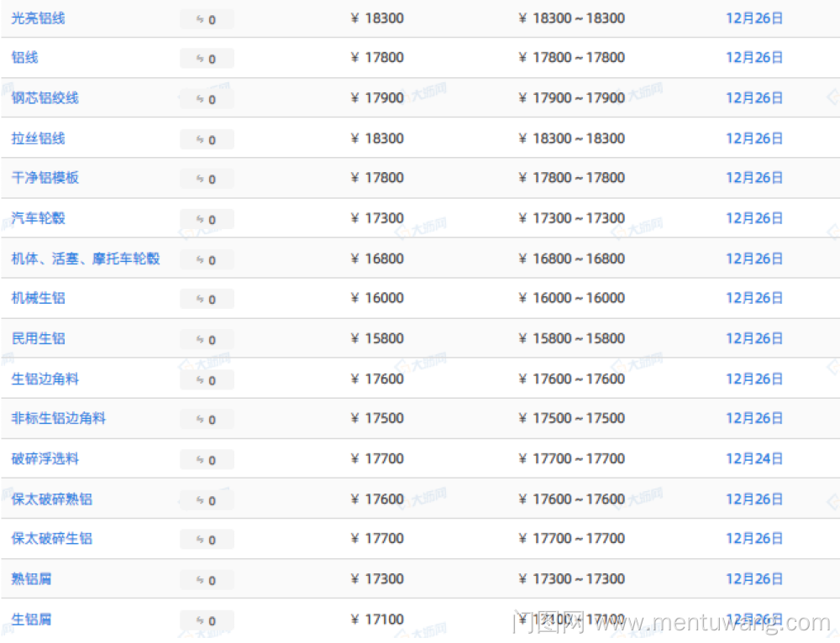Click the change badge in 熟铝屑 row
The image size is (840, 643).
(207, 580)
